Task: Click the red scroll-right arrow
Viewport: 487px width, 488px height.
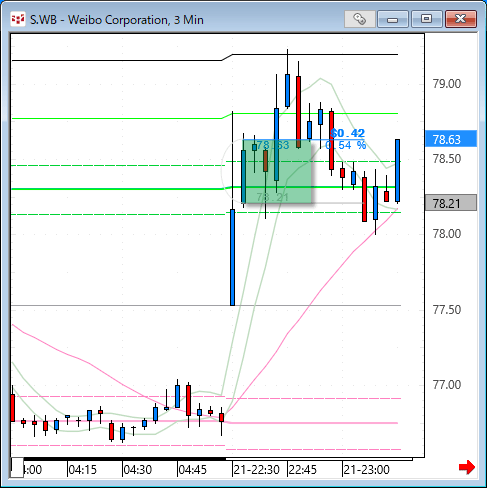Action: pyautogui.click(x=467, y=467)
